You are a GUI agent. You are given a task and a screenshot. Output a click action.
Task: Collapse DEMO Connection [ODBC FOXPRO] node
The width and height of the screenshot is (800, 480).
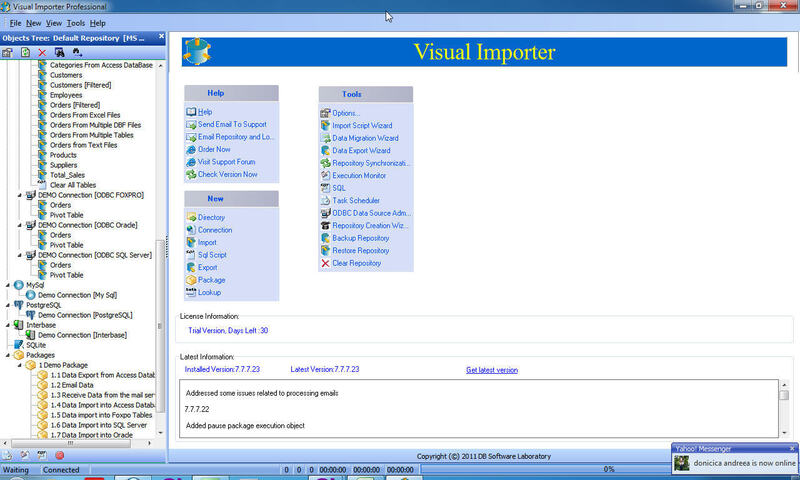click(x=20, y=195)
